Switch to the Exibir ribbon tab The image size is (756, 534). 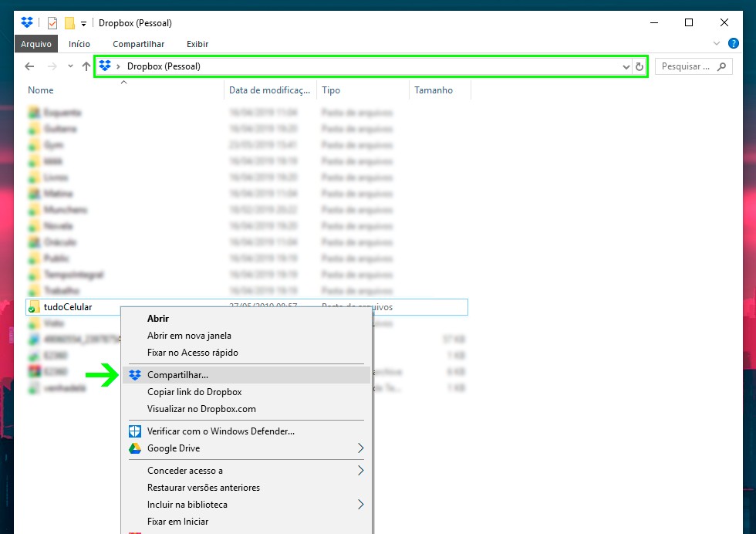197,44
